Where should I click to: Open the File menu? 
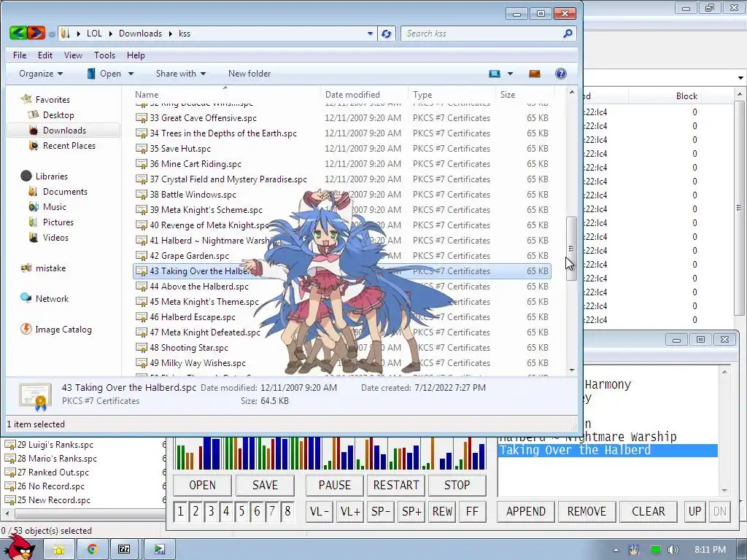20,55
